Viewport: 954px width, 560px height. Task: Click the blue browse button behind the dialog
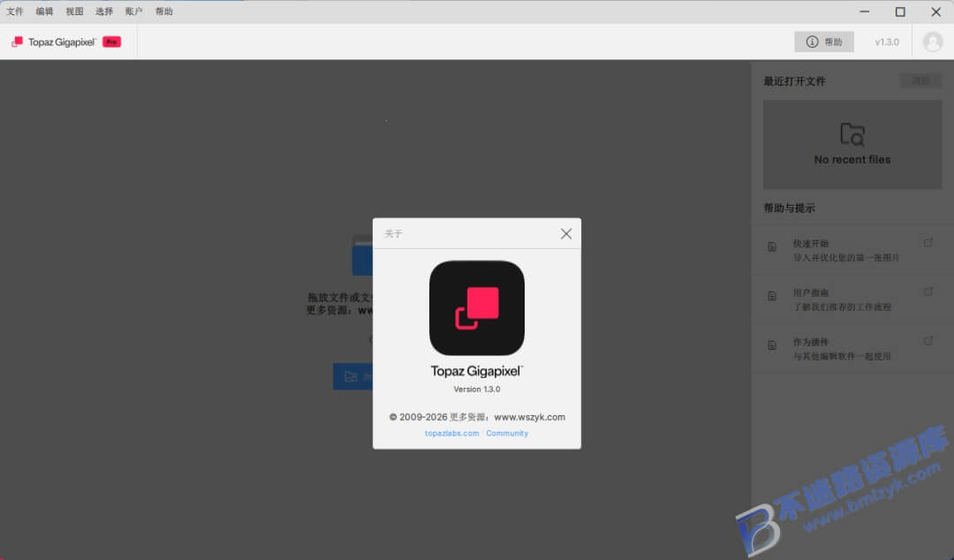click(352, 377)
